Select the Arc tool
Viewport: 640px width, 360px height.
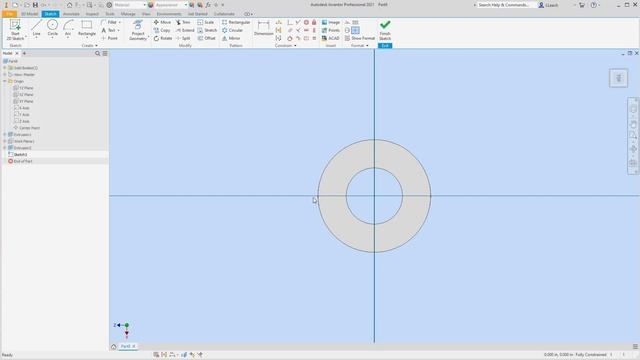tap(68, 29)
